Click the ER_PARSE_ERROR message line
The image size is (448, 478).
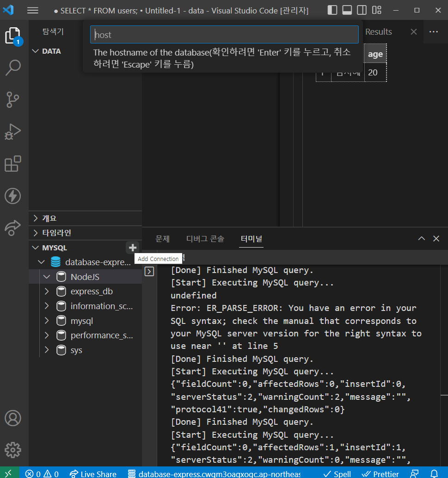293,308
